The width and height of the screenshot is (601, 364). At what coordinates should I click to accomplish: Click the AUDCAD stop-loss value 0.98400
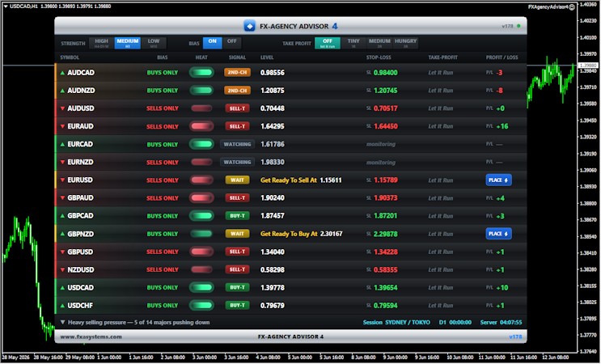(x=386, y=73)
